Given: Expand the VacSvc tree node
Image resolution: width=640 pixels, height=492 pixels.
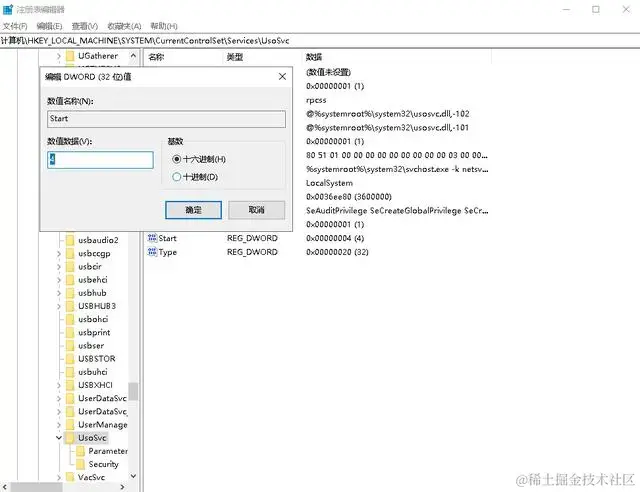Looking at the screenshot, I should click(59, 477).
